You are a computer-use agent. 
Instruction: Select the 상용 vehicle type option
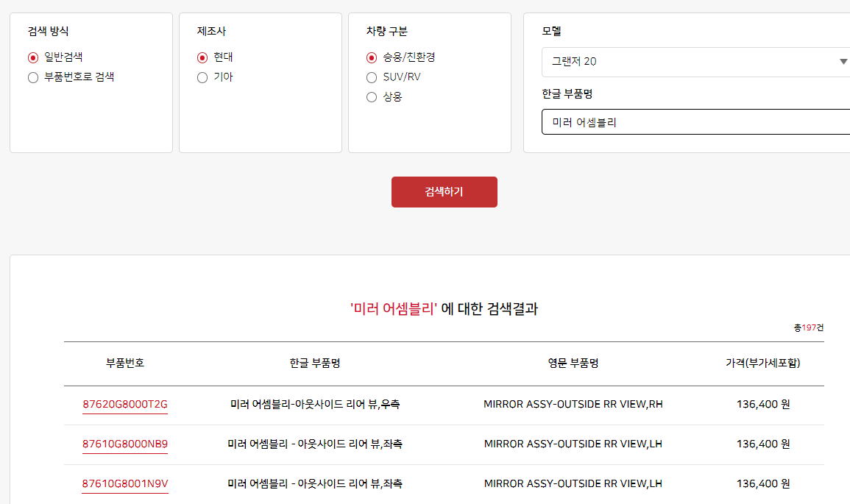click(372, 96)
